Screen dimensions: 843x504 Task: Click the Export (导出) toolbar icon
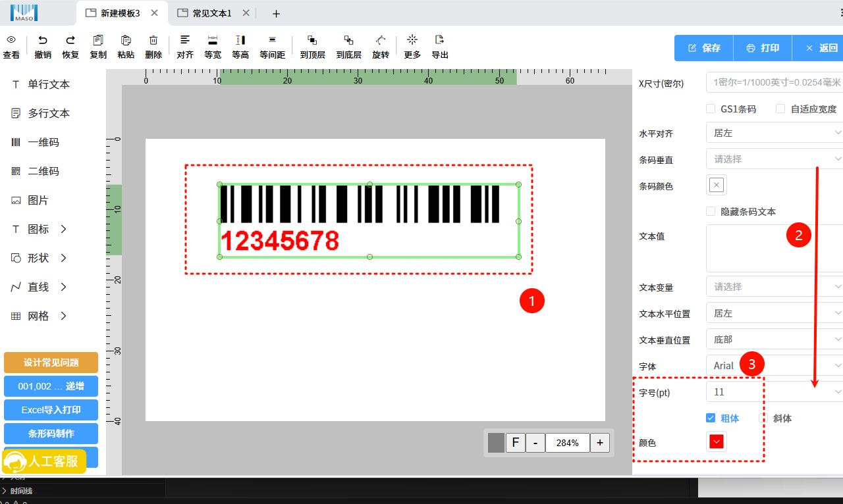(440, 41)
